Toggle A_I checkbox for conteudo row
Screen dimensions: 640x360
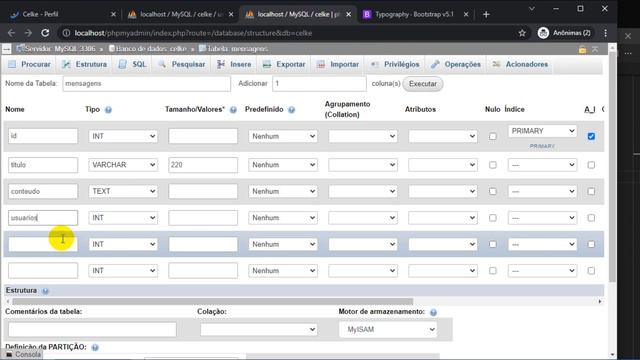coord(591,191)
